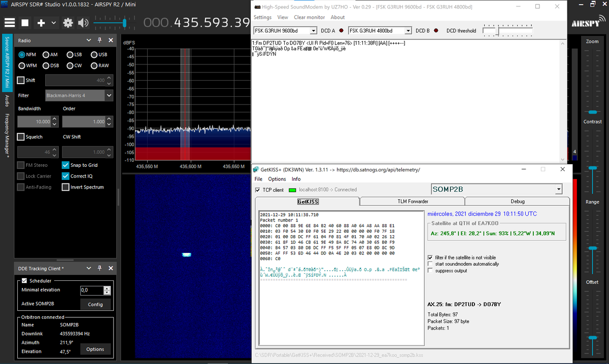
Task: Pin the DDE Tracking Client panel
Action: click(99, 268)
